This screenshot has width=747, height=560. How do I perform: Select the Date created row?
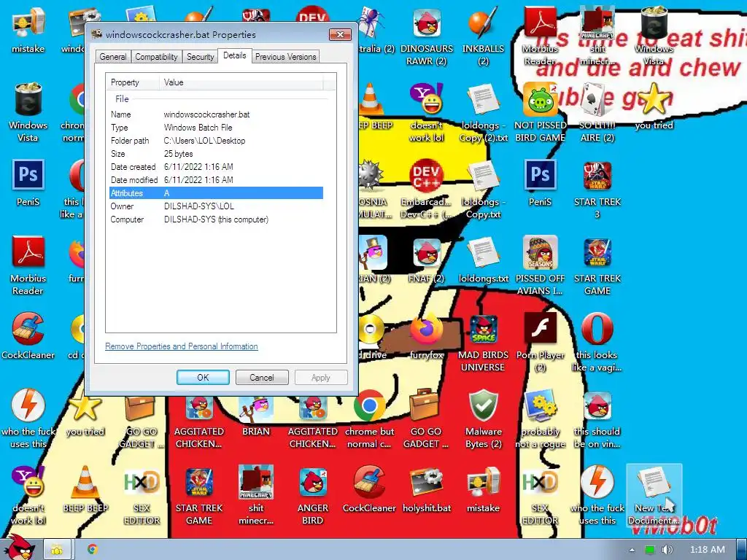click(216, 167)
